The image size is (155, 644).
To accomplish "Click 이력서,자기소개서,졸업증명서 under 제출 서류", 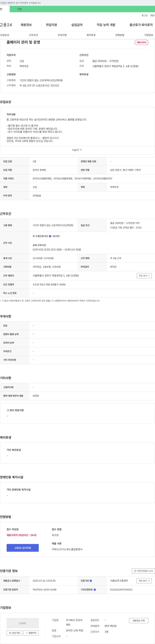I will click(x=67, y=549).
